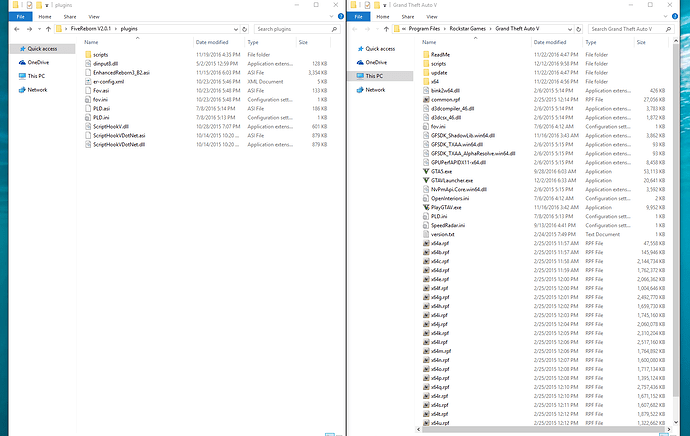Click the Search plugins input field
The height and width of the screenshot is (436, 690).
pyautogui.click(x=297, y=29)
